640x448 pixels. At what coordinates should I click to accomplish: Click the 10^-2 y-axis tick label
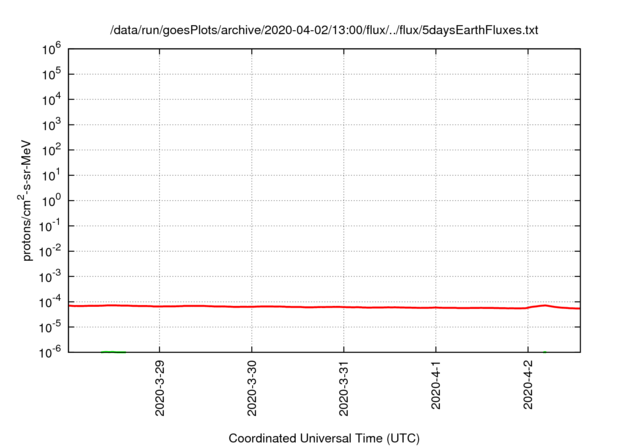pos(50,251)
